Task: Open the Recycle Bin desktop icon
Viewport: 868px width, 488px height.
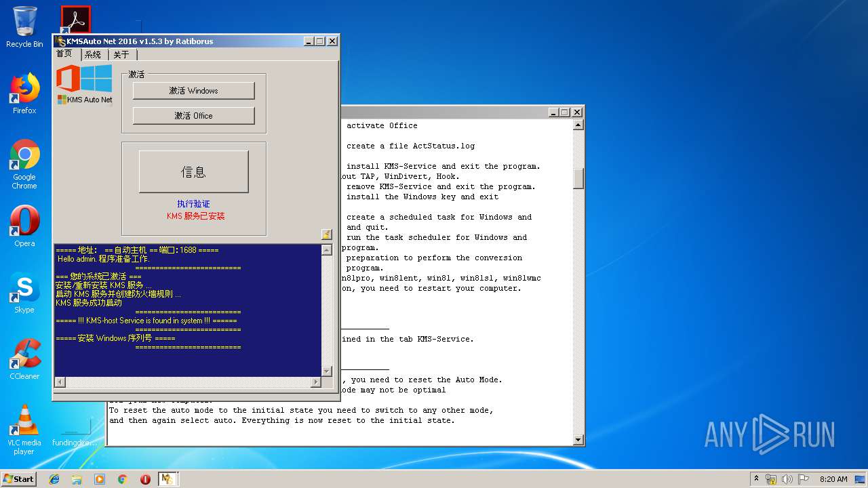Action: point(24,27)
